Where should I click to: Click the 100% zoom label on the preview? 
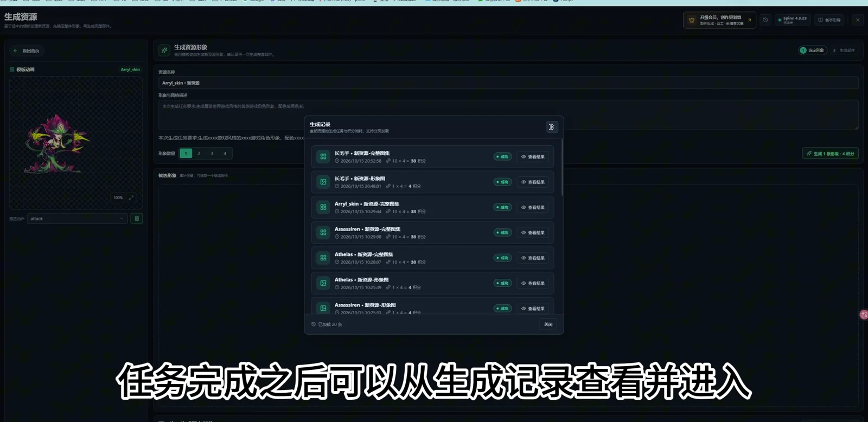[118, 197]
